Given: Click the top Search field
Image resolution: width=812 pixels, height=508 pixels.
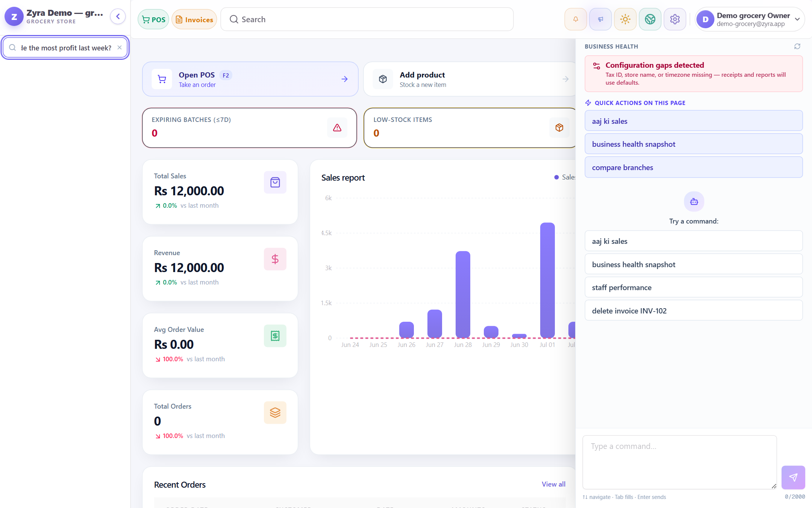Looking at the screenshot, I should click(367, 19).
